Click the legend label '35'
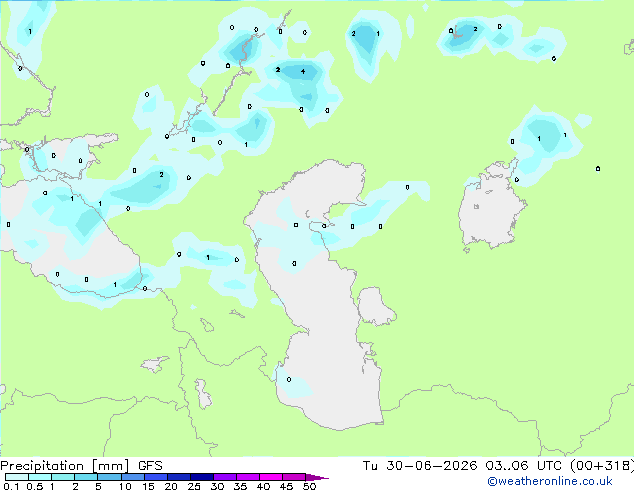The width and height of the screenshot is (634, 490). click(240, 486)
